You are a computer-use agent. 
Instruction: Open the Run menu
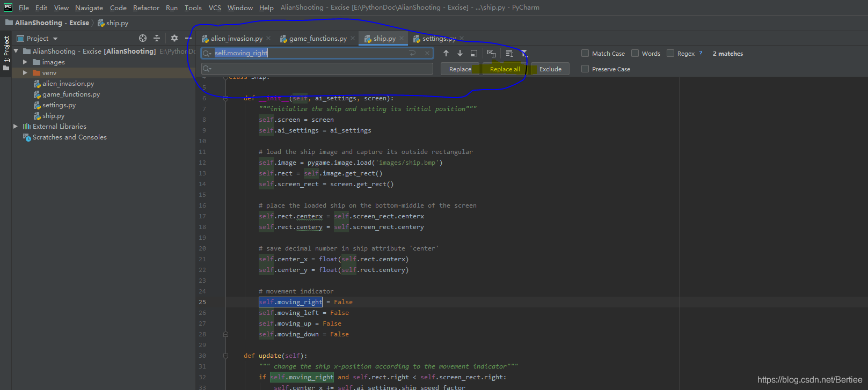click(x=172, y=8)
